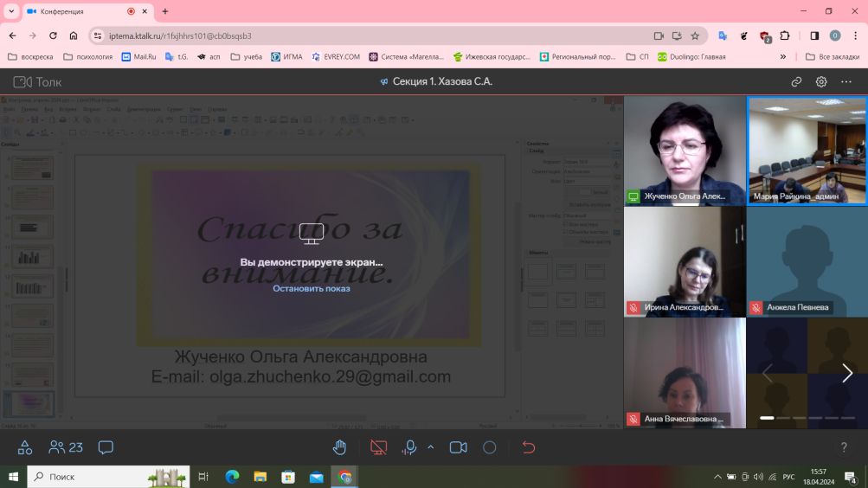Open the 'воскреска' bookmarks folder
868x488 pixels.
[x=31, y=56]
